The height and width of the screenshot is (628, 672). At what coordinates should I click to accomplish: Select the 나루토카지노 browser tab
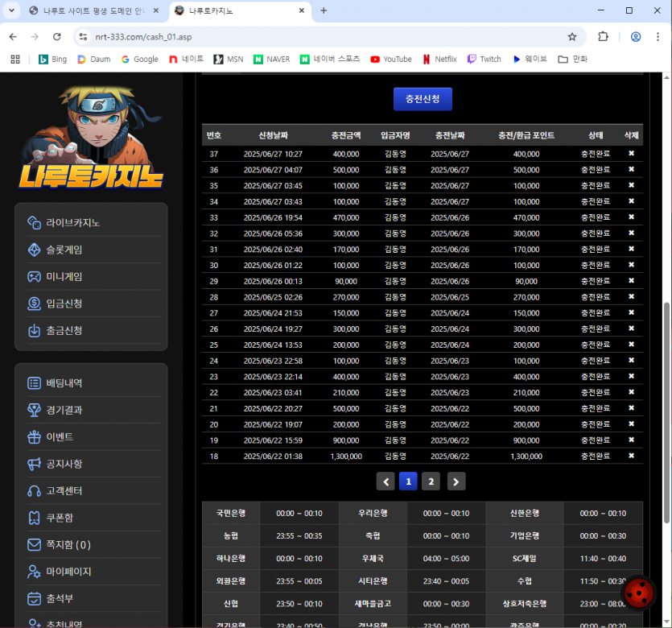click(240, 10)
